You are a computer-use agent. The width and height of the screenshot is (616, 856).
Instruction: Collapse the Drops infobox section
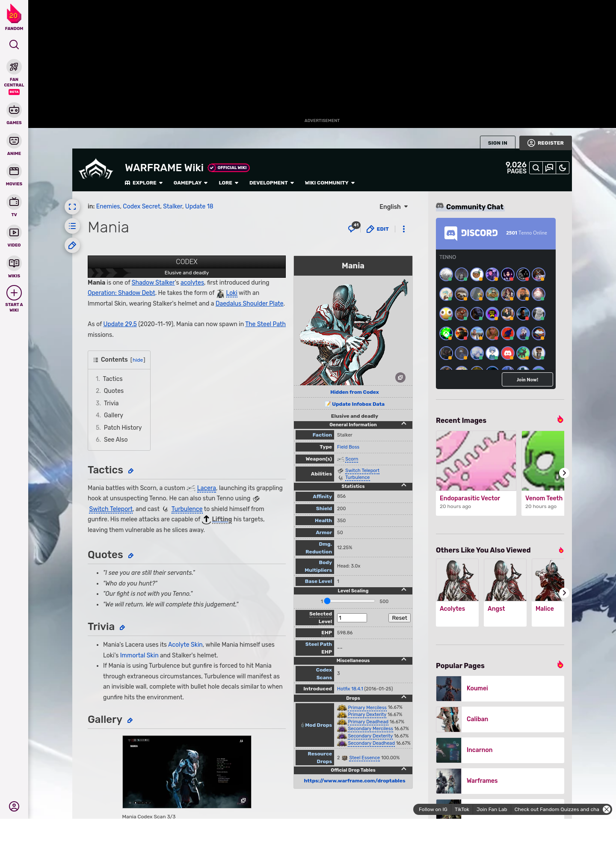pos(404,697)
